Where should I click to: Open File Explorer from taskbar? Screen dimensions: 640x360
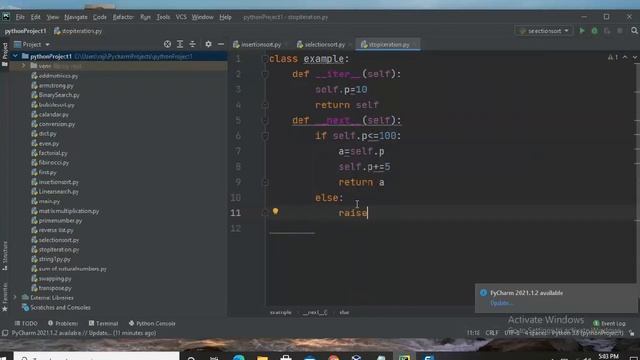click(262, 358)
